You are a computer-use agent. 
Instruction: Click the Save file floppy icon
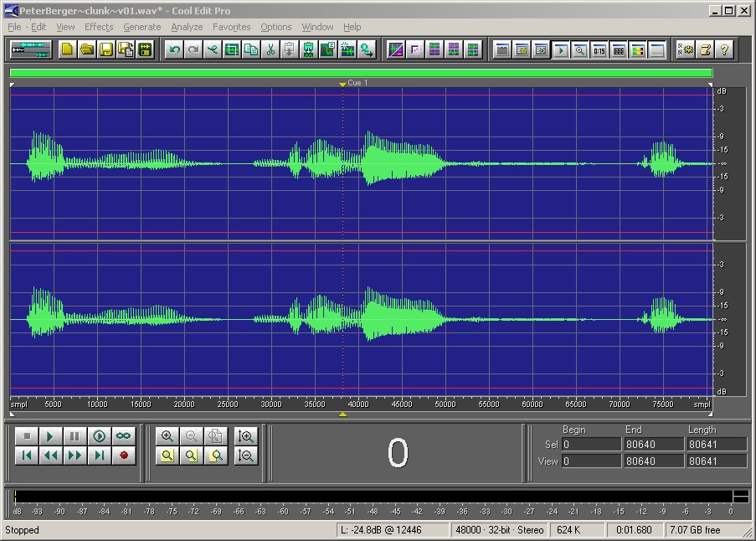tap(106, 49)
